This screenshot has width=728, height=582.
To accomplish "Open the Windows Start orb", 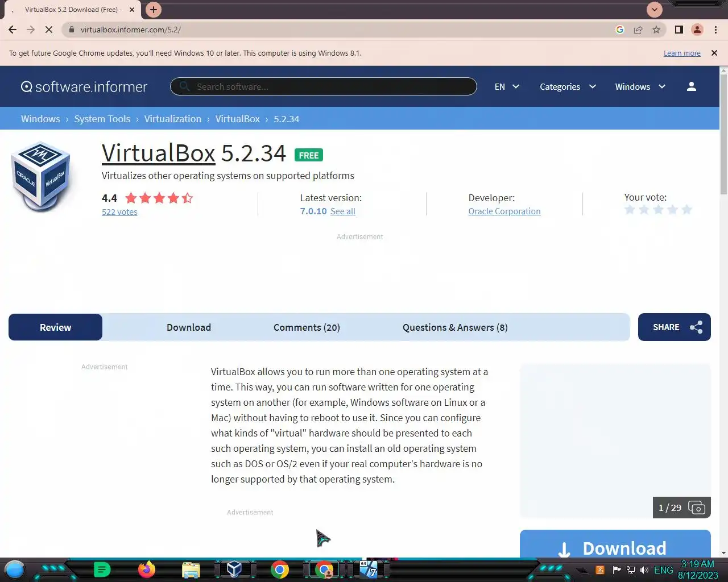I will [x=15, y=569].
